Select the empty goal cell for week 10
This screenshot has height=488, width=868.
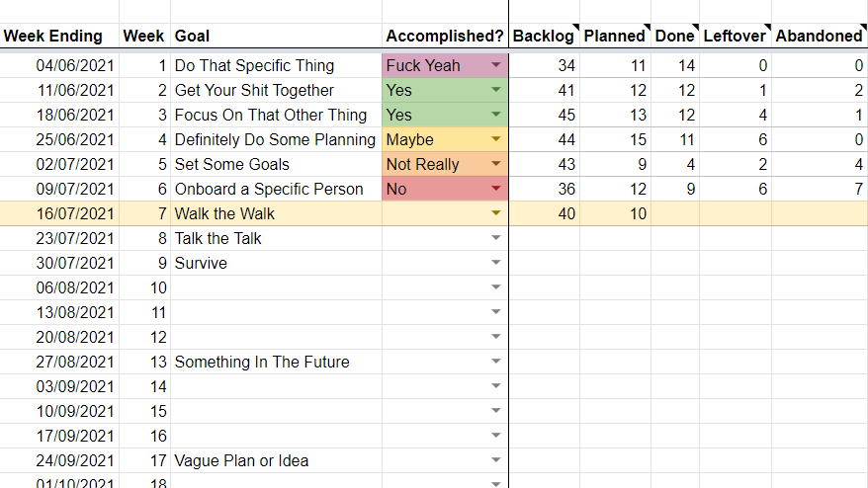[x=276, y=287]
